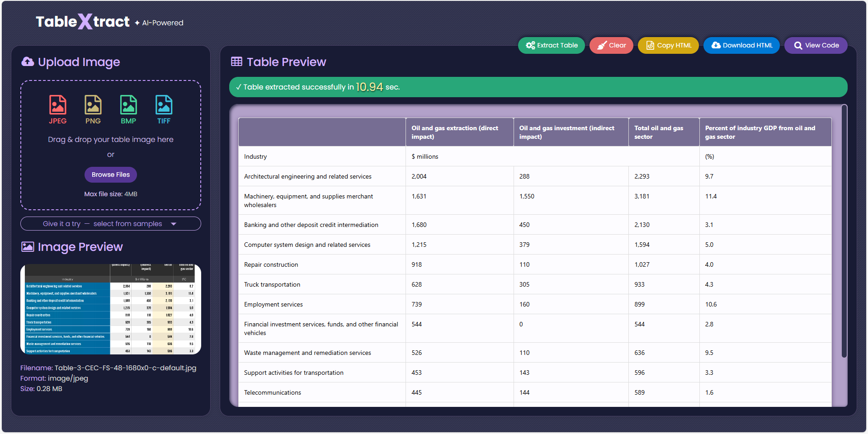868x434 pixels.
Task: Open View Code for the table
Action: pyautogui.click(x=816, y=45)
